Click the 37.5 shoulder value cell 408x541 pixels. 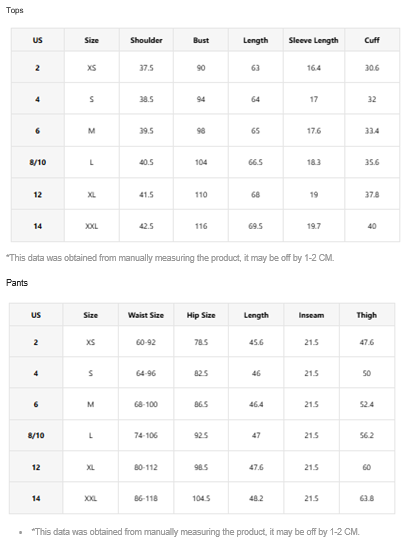146,68
